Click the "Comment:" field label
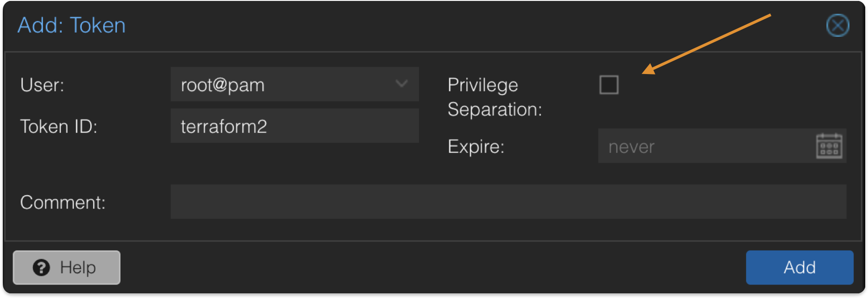Viewport: 868px width, 298px height. pyautogui.click(x=63, y=203)
